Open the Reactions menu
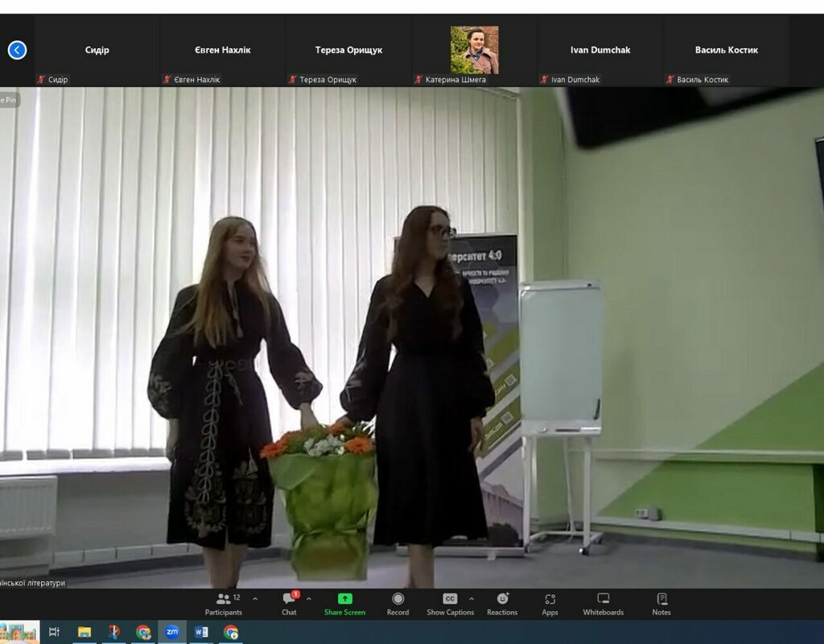824x644 pixels. (502, 604)
